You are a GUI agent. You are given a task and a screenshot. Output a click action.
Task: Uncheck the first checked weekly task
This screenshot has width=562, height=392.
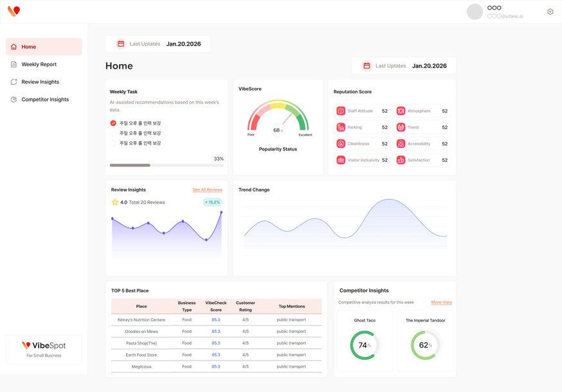pos(113,123)
